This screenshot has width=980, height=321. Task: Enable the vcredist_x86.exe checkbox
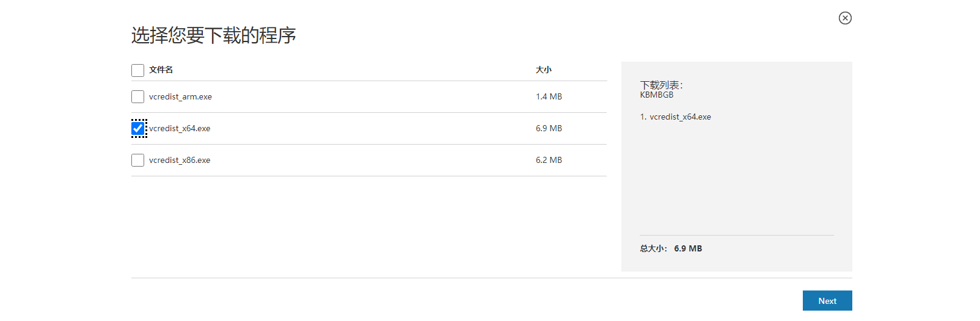(137, 161)
